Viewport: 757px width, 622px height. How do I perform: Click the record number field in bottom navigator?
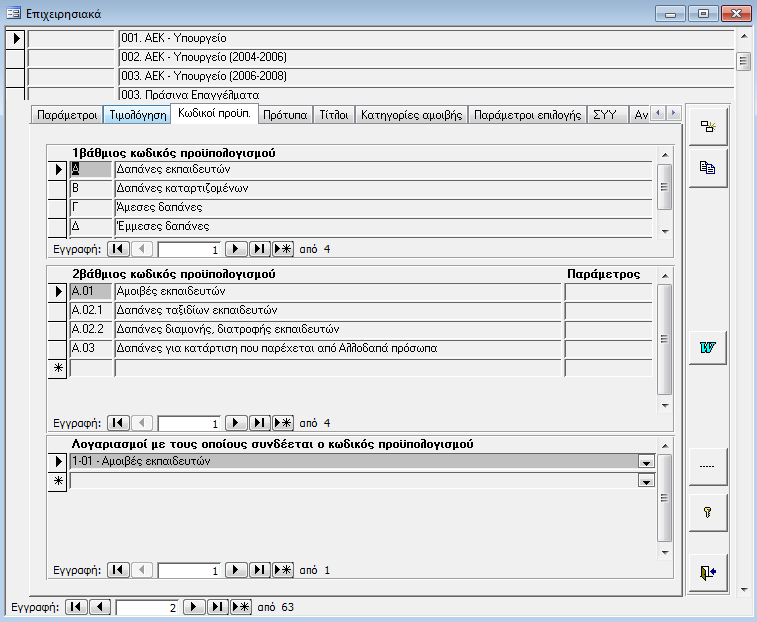click(149, 607)
